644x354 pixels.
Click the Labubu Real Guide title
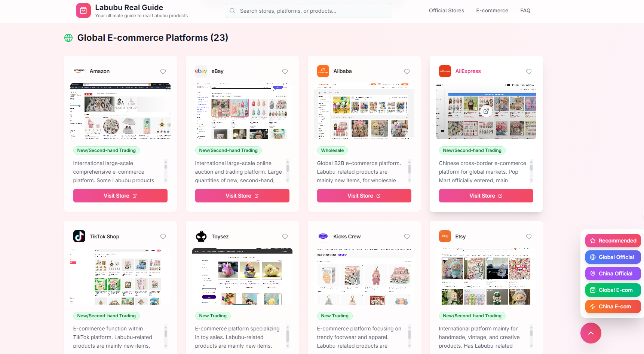coord(129,7)
